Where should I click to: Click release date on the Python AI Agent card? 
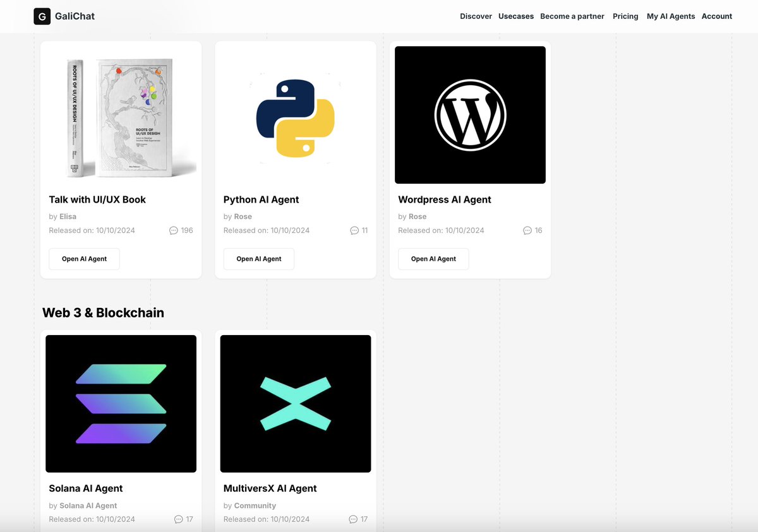(x=267, y=230)
